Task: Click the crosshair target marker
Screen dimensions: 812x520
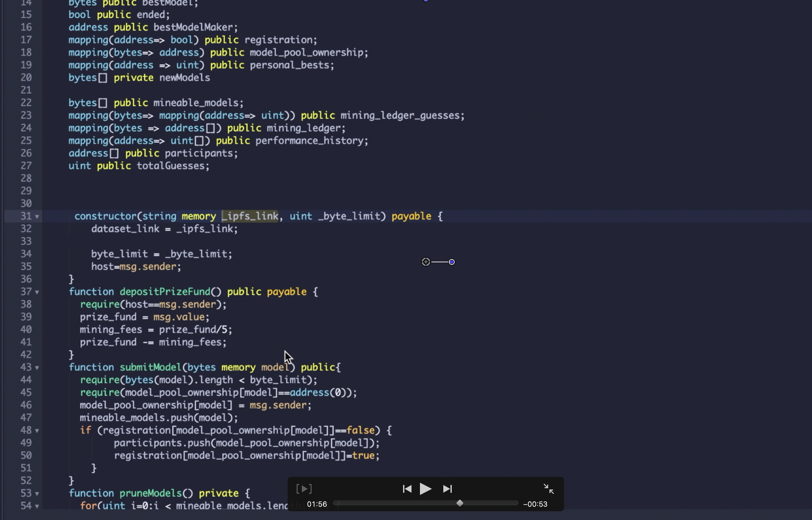Action: 426,262
